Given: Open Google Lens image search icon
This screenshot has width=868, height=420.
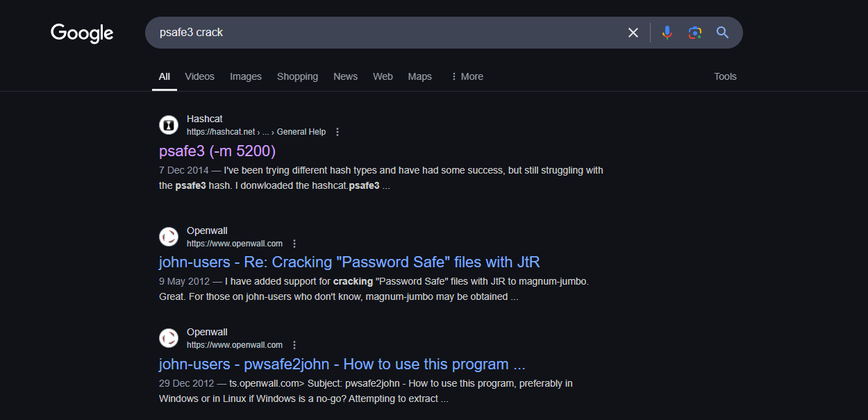Looking at the screenshot, I should point(695,33).
